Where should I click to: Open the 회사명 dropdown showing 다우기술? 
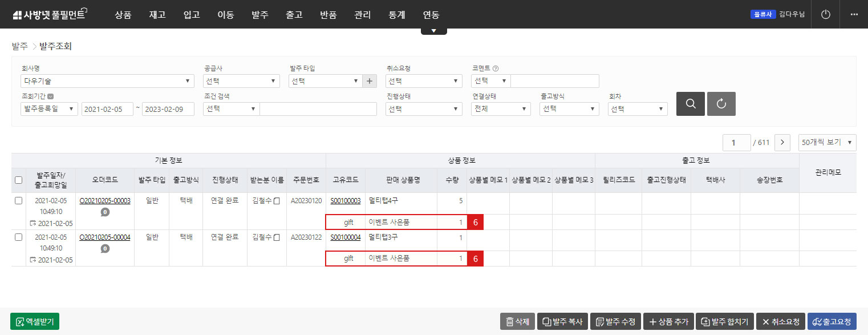107,80
